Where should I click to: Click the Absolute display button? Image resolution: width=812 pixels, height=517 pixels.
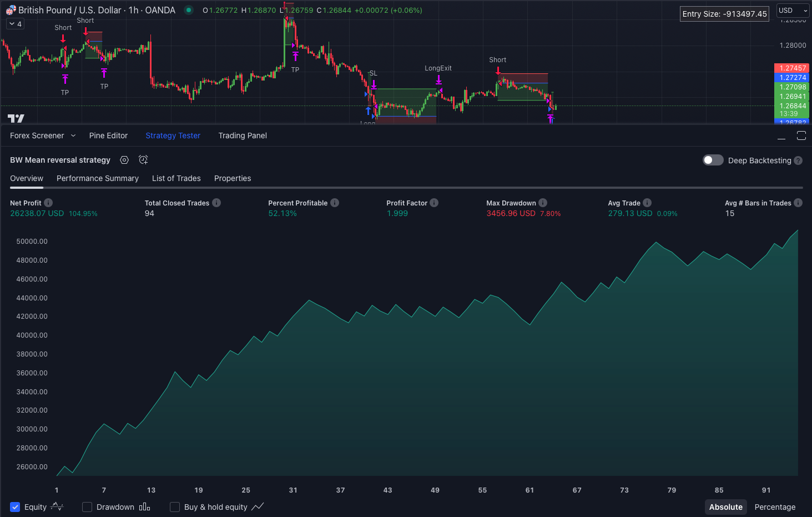point(725,507)
